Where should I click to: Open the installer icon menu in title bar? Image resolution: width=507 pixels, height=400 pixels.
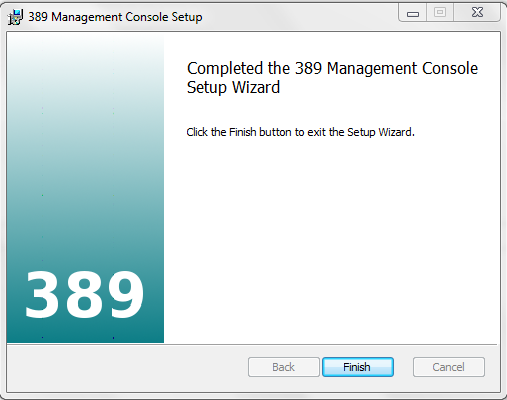point(15,17)
